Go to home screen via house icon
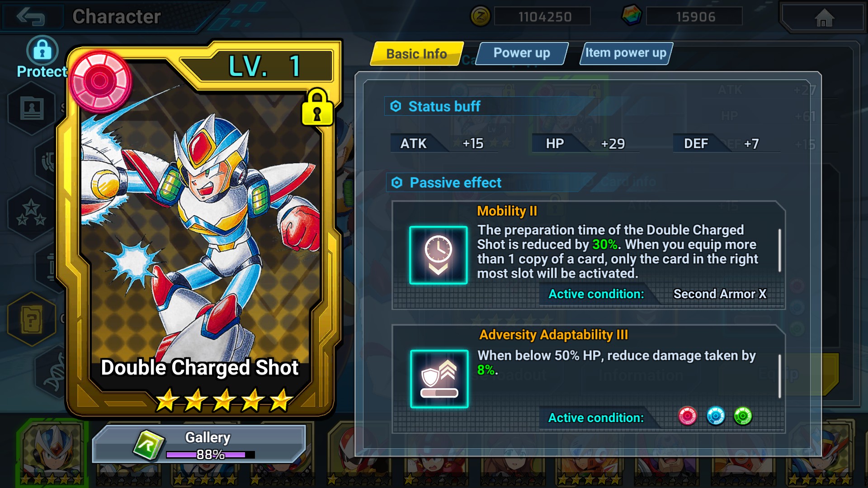The image size is (868, 488). click(824, 18)
